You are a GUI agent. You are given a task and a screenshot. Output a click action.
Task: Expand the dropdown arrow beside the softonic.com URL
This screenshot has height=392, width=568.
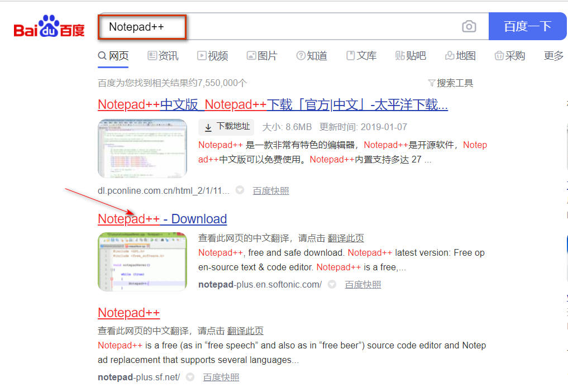[x=332, y=284]
